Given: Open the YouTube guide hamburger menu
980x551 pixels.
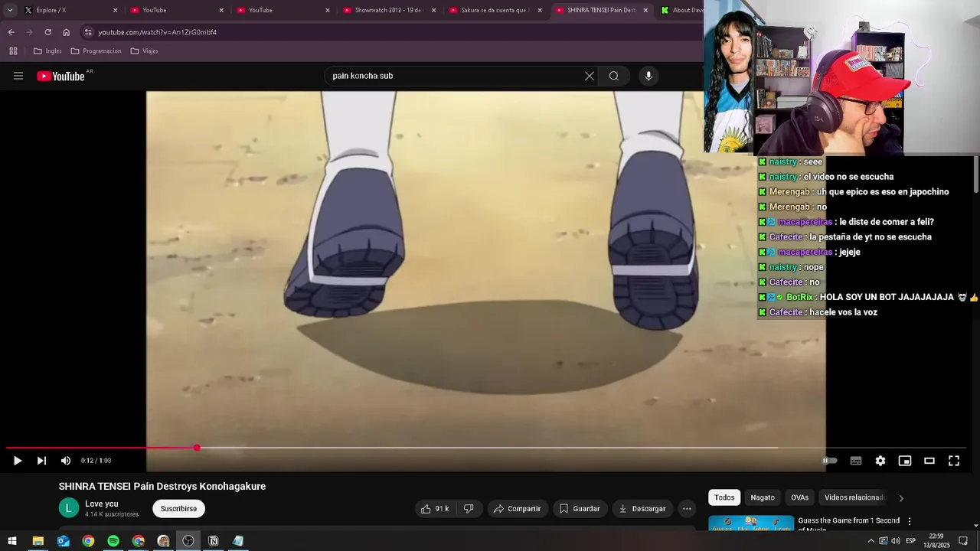Looking at the screenshot, I should [x=18, y=76].
